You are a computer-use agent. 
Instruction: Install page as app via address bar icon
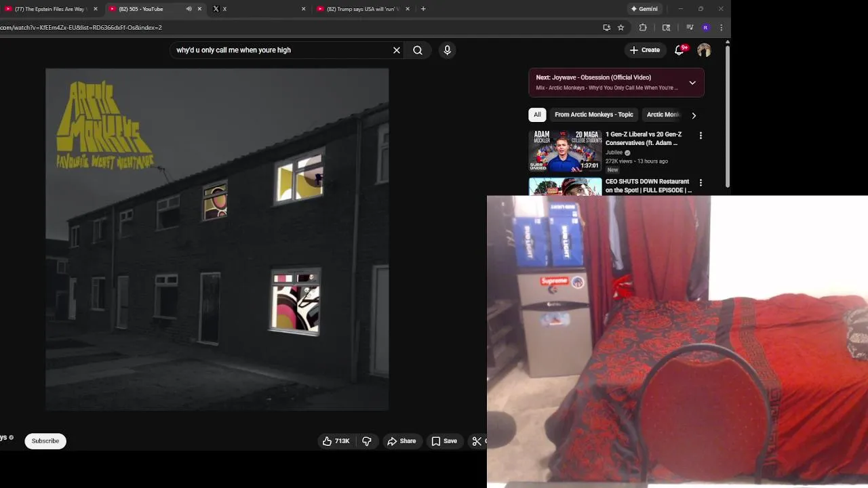pos(606,28)
